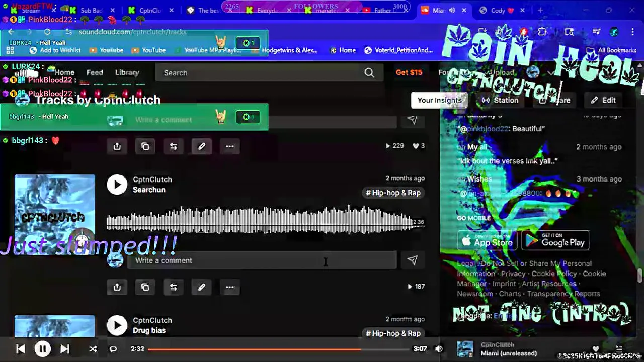Mute the player volume icon
Viewport: 644px width, 362px height.
pos(439,349)
